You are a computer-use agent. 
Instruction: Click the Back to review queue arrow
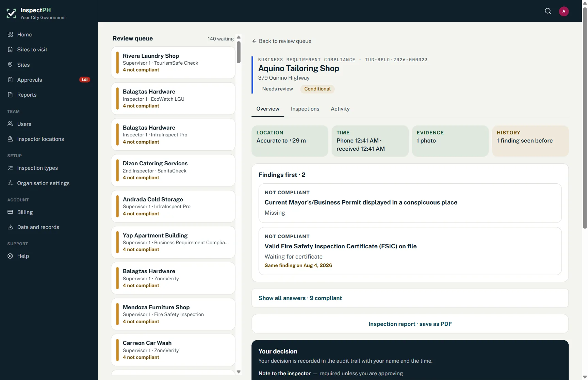pos(254,41)
